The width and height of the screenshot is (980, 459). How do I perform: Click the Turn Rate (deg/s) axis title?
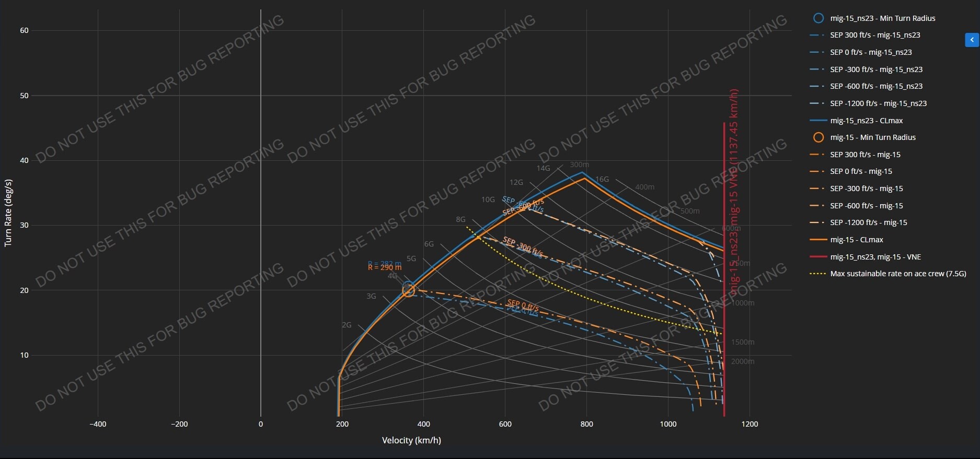click(x=8, y=213)
